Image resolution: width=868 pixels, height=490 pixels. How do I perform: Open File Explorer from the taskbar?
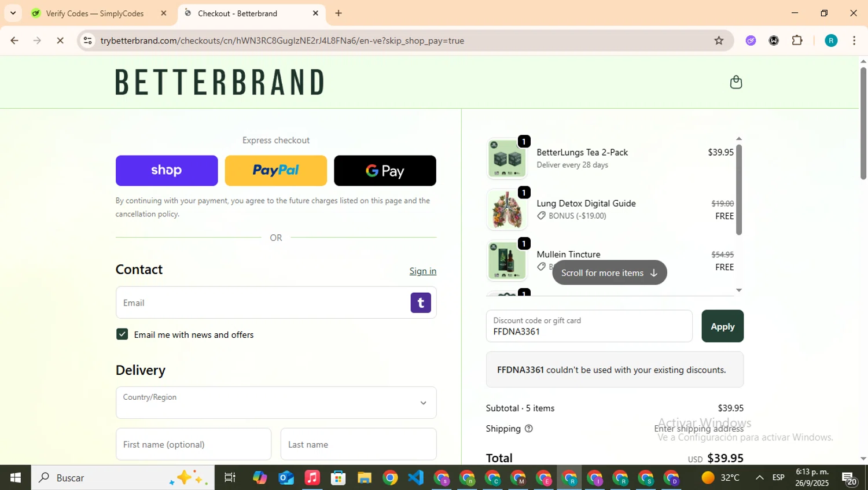[x=364, y=478]
